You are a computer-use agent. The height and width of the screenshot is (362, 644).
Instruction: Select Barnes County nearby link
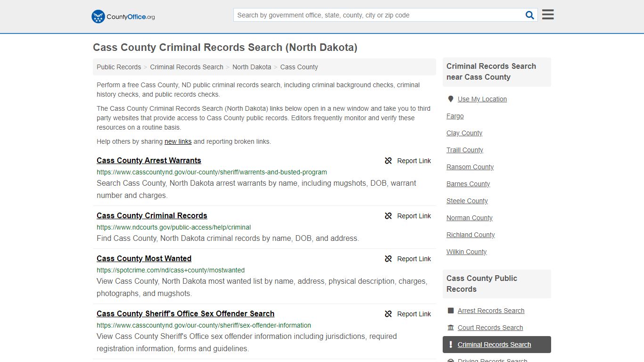[x=468, y=184]
